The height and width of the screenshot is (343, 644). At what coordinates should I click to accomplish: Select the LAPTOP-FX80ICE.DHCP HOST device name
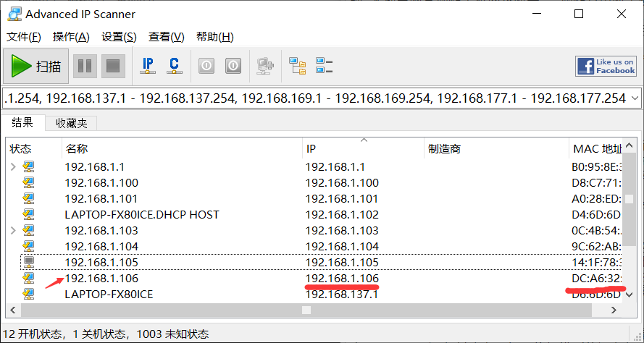142,214
